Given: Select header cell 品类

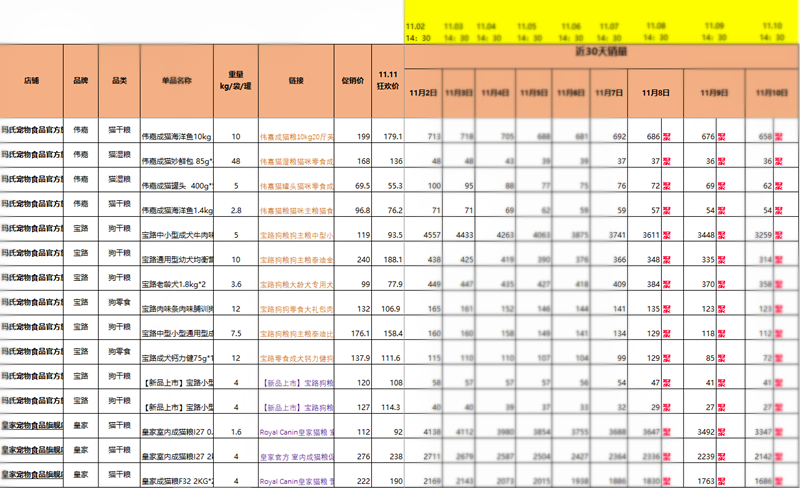Looking at the screenshot, I should pyautogui.click(x=119, y=81).
